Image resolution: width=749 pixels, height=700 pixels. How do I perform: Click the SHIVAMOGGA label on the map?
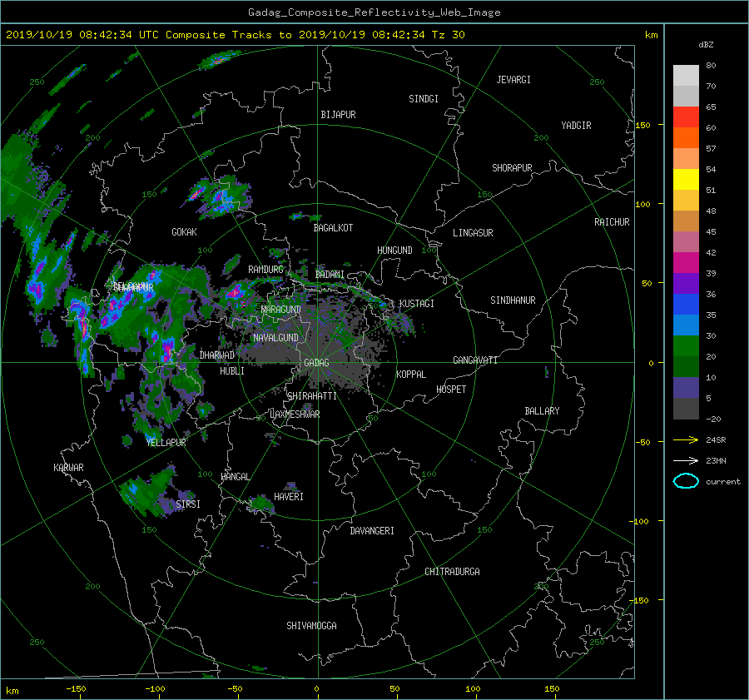click(311, 626)
